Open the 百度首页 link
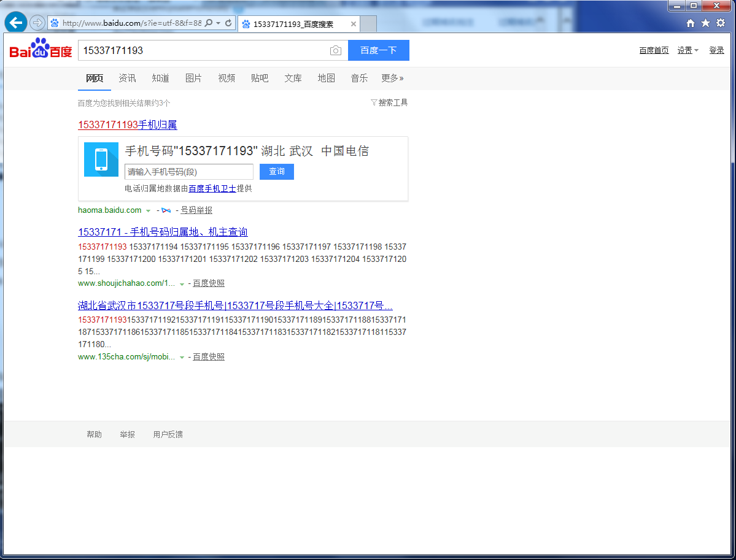Screen dimensions: 736x560 (654, 50)
